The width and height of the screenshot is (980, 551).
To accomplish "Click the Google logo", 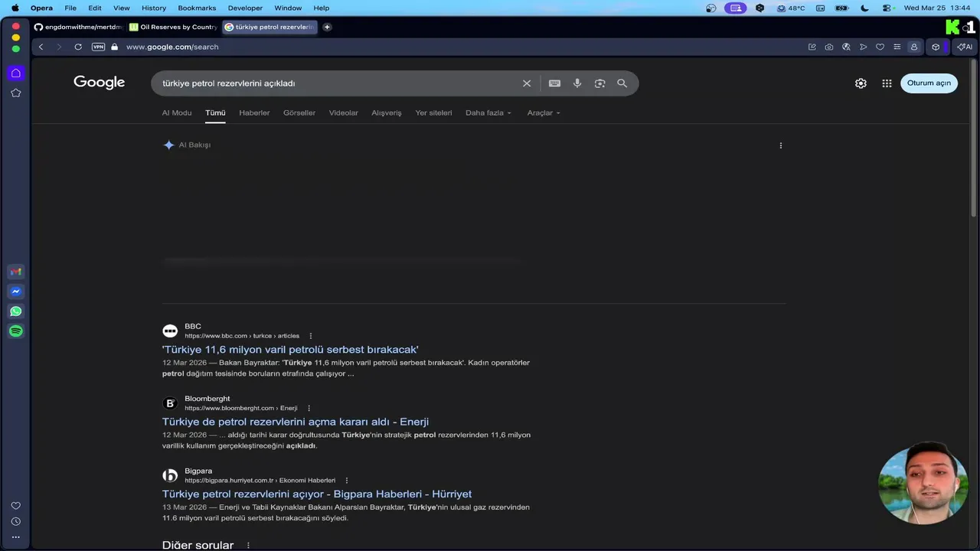I will coord(100,83).
